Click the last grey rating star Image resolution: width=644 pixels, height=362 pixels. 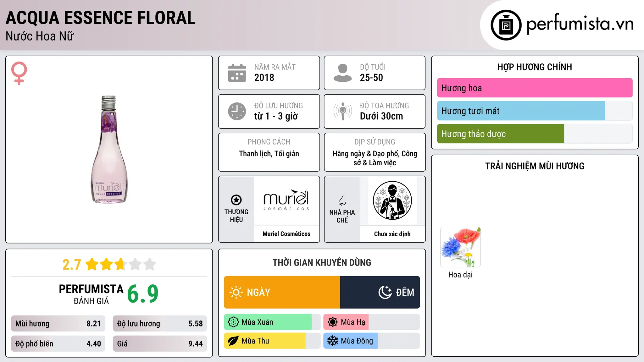click(150, 264)
